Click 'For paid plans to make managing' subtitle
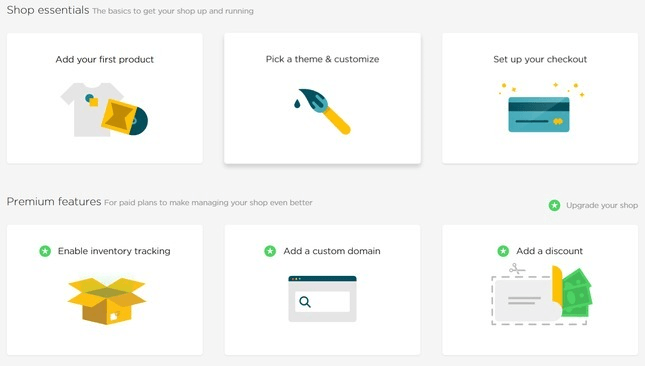Viewport: 645px width, 366px height. point(208,203)
